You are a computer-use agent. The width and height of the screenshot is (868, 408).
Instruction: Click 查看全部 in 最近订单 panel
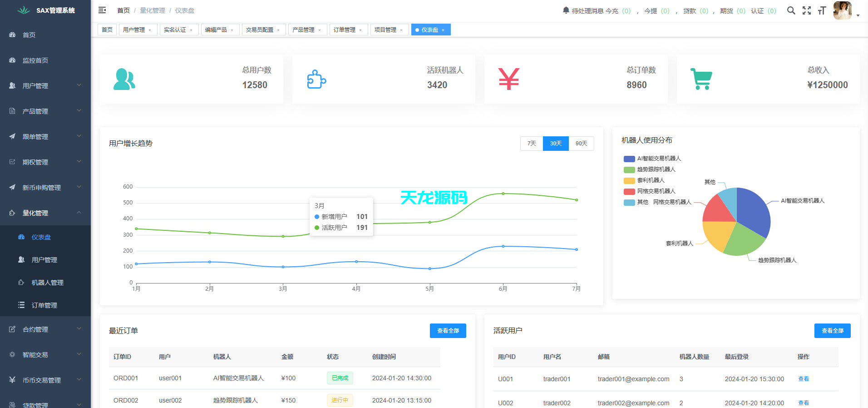coord(448,331)
